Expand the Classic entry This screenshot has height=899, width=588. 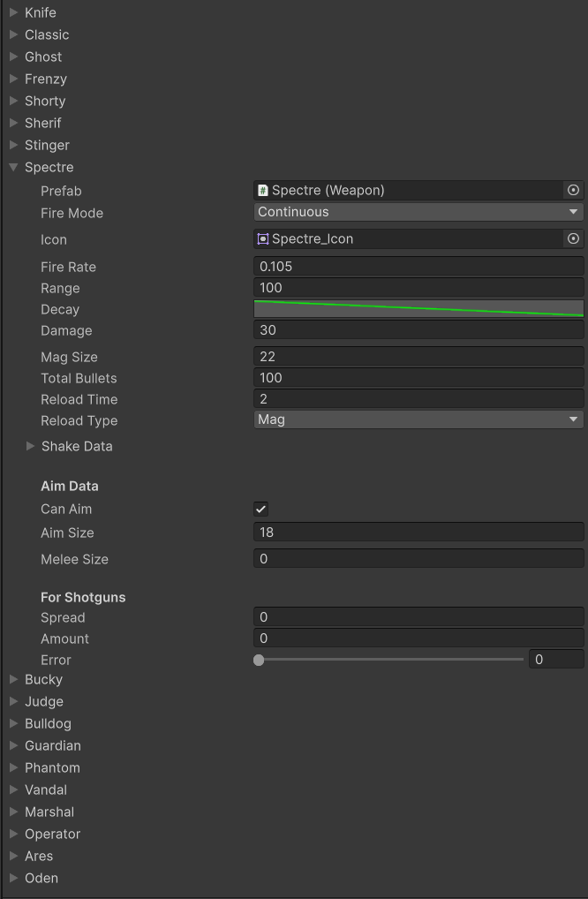point(14,34)
